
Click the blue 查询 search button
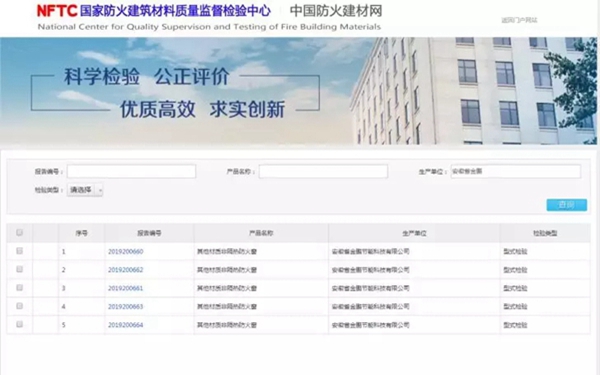[567, 205]
